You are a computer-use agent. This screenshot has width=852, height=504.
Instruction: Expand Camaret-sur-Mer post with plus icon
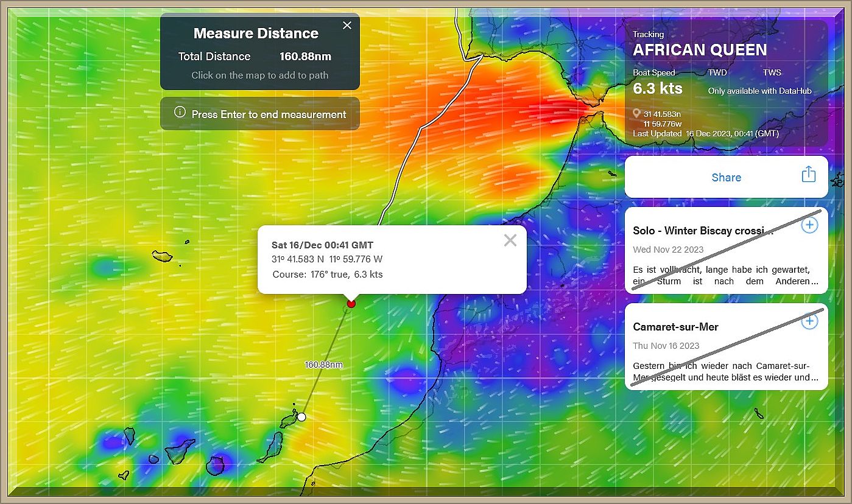(x=809, y=321)
